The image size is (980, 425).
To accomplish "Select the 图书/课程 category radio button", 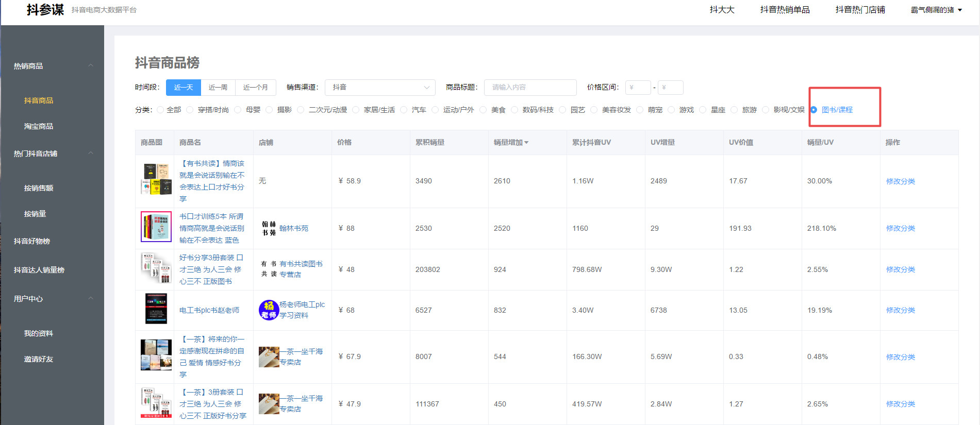I will (813, 110).
